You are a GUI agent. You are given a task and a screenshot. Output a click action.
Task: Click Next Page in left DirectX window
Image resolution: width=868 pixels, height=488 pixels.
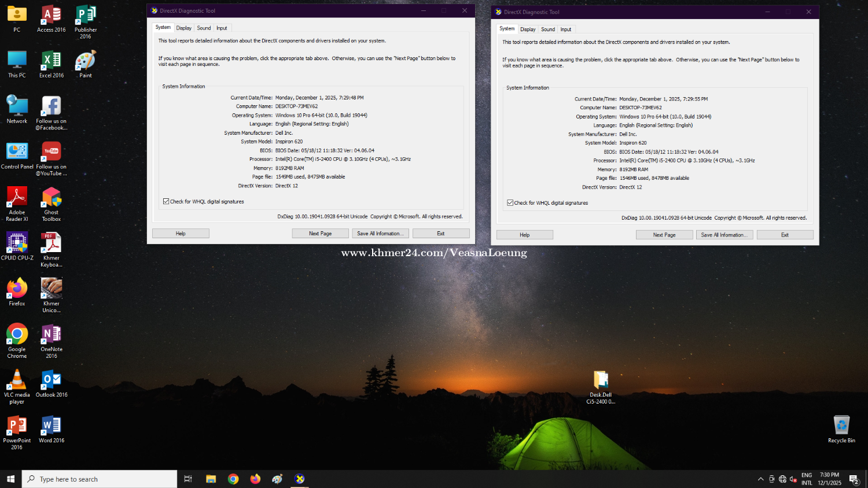pos(320,234)
